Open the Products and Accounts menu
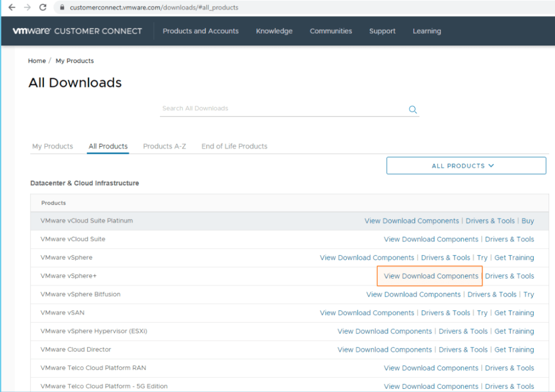The height and width of the screenshot is (392, 555). pyautogui.click(x=201, y=31)
